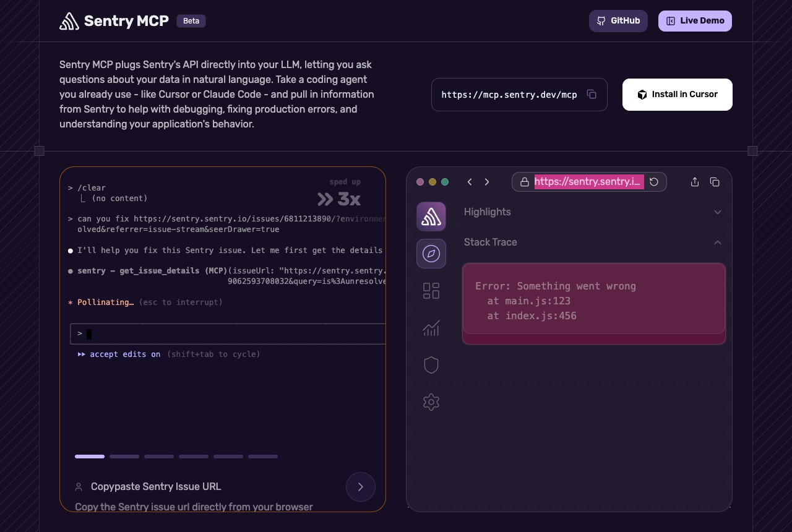The image size is (792, 532).
Task: Jump to the second demo step indicator
Action: [x=124, y=457]
